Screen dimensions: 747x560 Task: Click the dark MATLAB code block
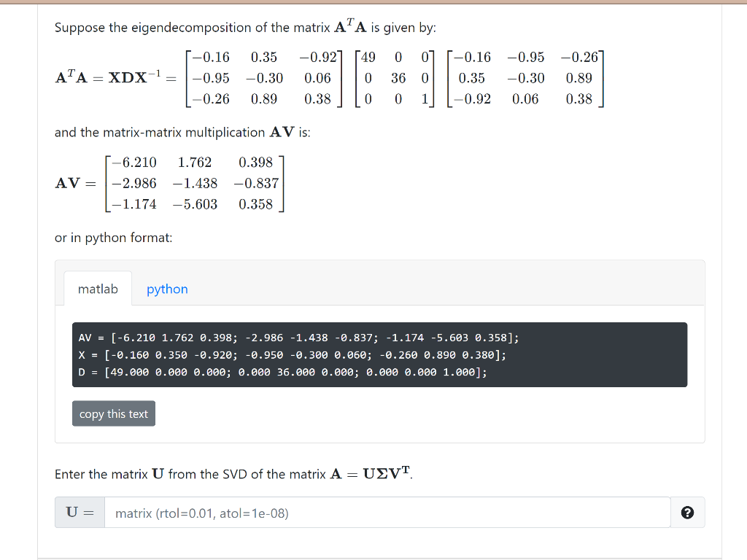point(379,354)
